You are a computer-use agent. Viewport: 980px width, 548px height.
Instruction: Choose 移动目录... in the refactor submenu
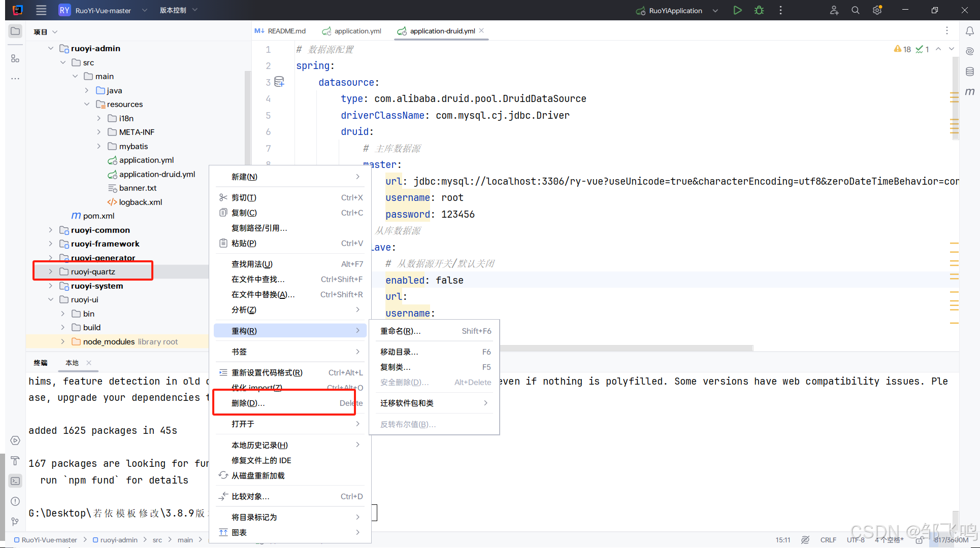(x=434, y=352)
